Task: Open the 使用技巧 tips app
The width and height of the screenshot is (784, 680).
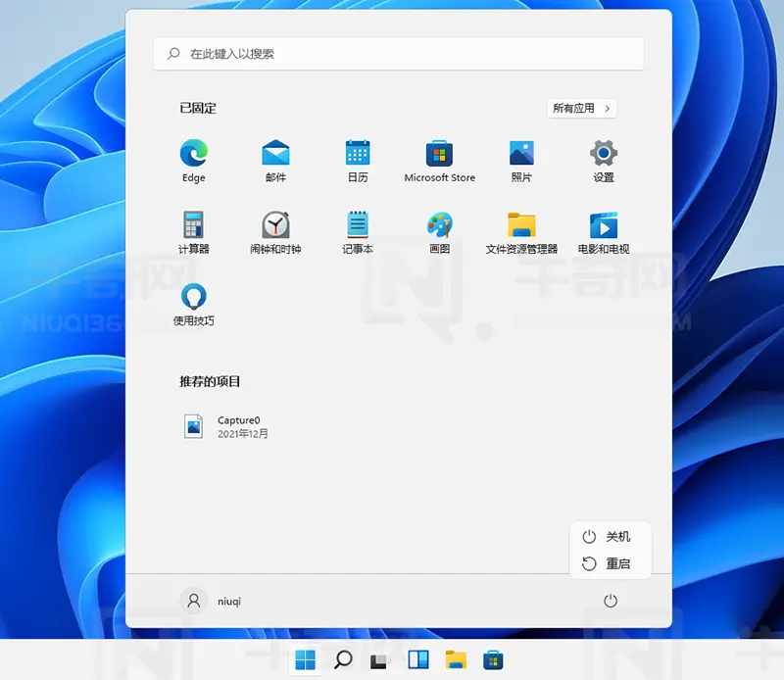Action: click(x=193, y=304)
